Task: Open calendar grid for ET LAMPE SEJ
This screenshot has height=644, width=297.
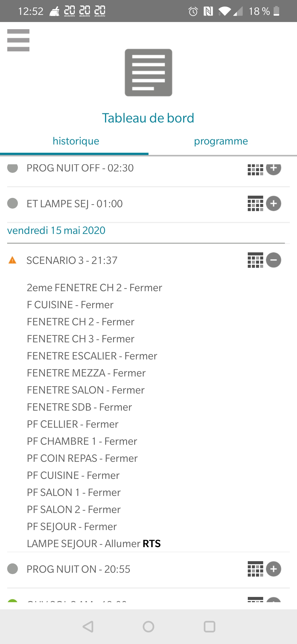Action: click(255, 204)
